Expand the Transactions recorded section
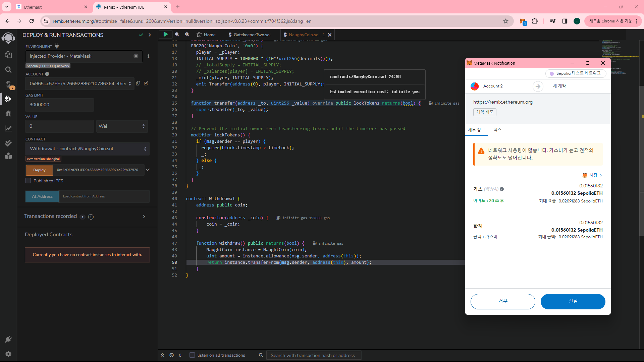The image size is (644, 362). point(144,217)
